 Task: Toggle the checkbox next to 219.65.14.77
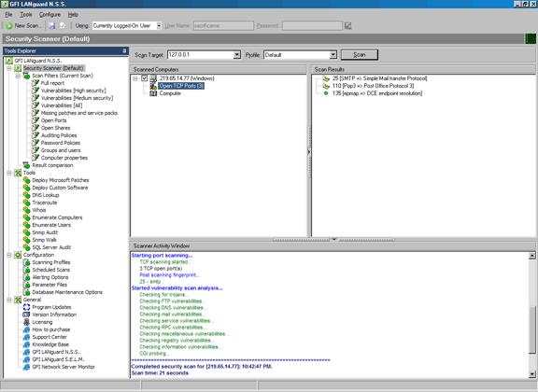tap(145, 78)
